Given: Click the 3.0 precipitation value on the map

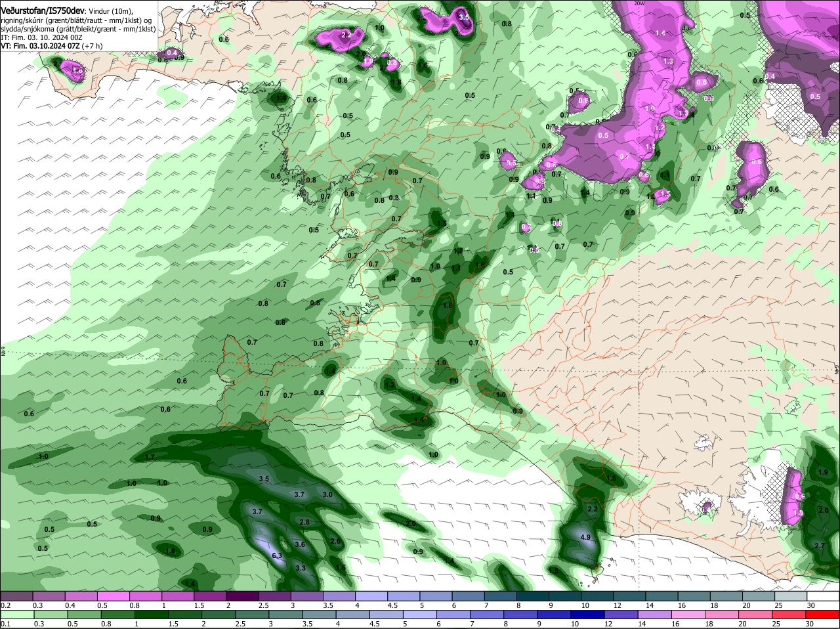Looking at the screenshot, I should pyautogui.click(x=327, y=494).
